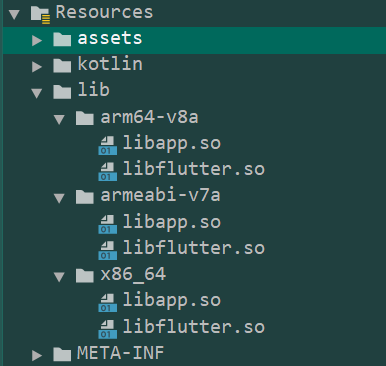Image resolution: width=386 pixels, height=366 pixels.
Task: Click the Resources folder icon
Action: pyautogui.click(x=40, y=15)
